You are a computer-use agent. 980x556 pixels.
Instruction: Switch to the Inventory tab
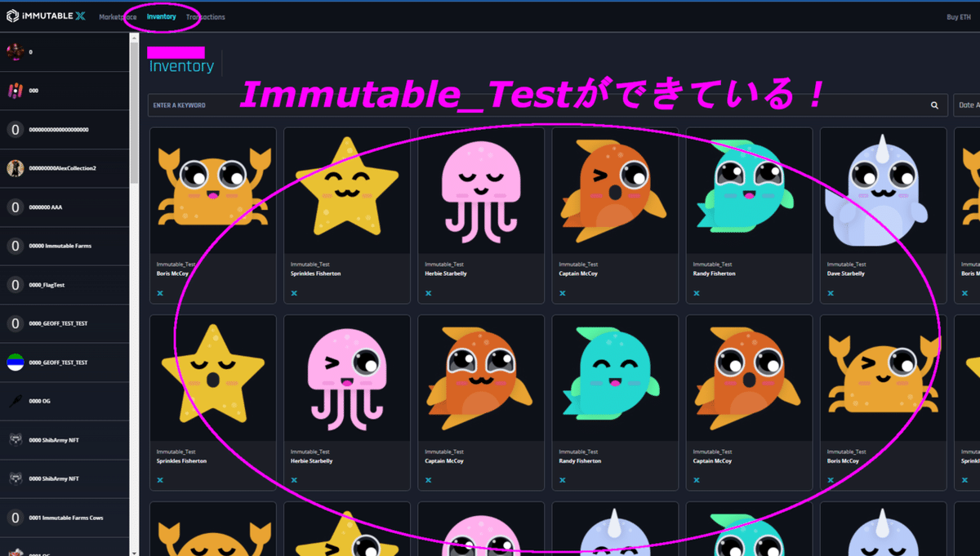point(161,17)
